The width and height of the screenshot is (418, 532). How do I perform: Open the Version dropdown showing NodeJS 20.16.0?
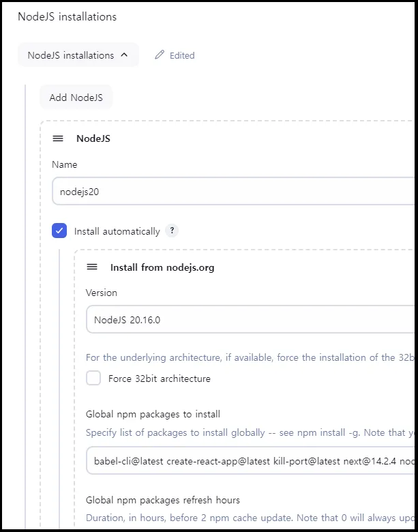[250, 320]
